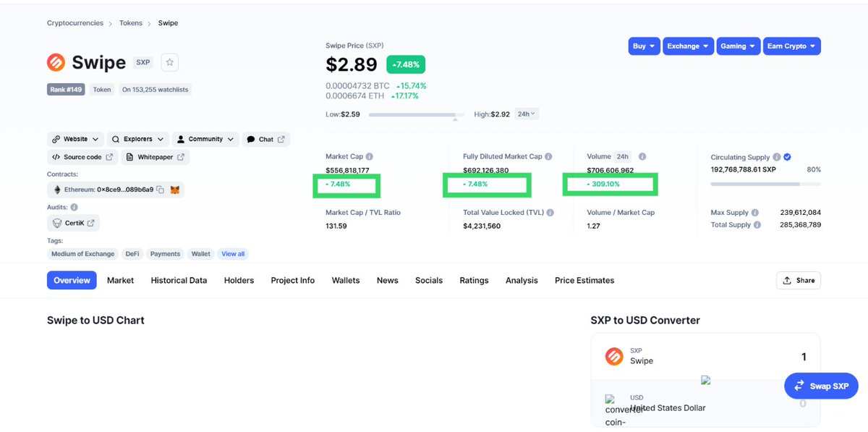
Task: Add token to MetaMask via fox icon
Action: click(175, 190)
